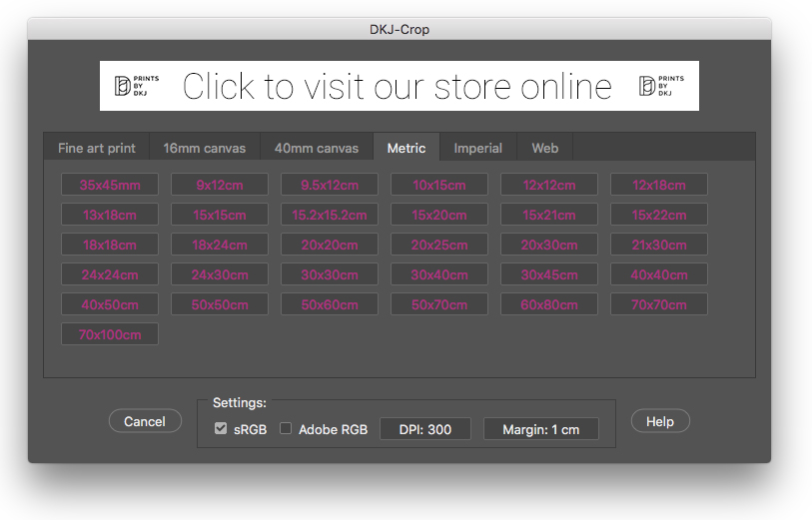This screenshot has height=520, width=812.
Task: Click the 70x70cm size button
Action: [x=659, y=304]
